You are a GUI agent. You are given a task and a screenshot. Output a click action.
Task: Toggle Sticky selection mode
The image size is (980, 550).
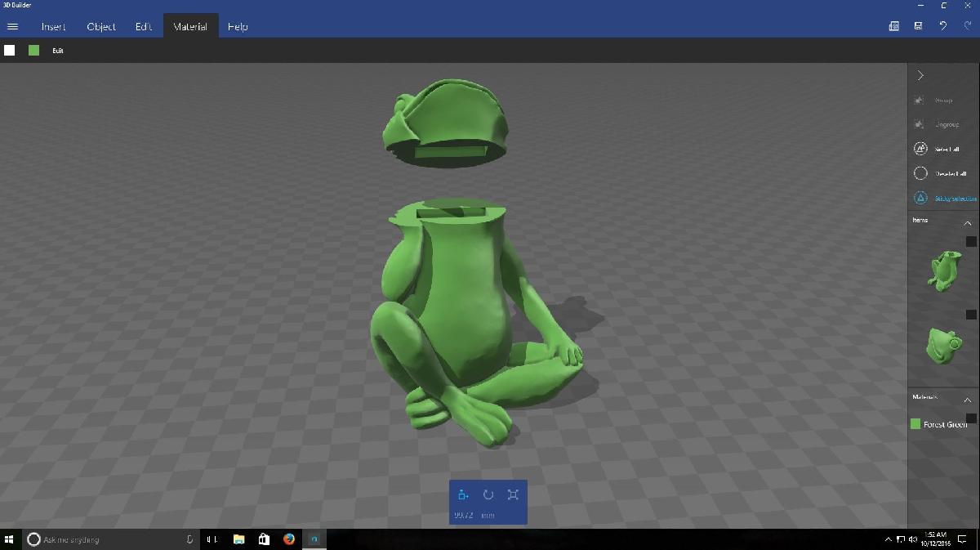[920, 198]
